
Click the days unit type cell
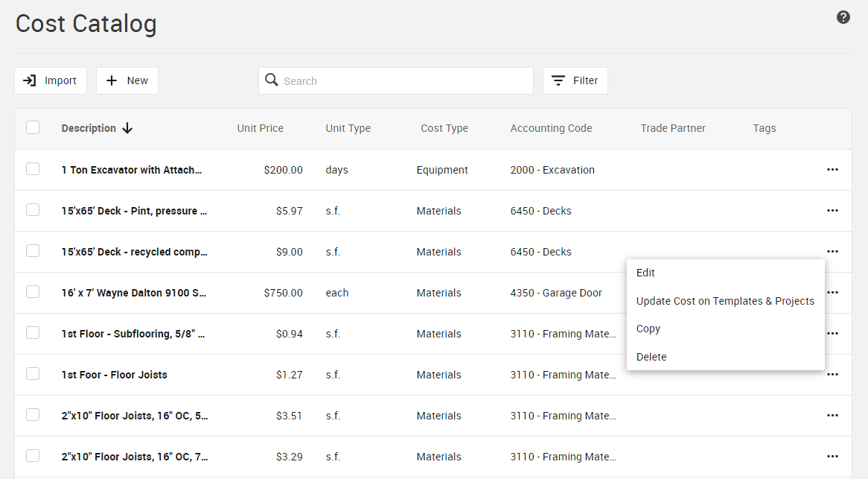pyautogui.click(x=336, y=170)
